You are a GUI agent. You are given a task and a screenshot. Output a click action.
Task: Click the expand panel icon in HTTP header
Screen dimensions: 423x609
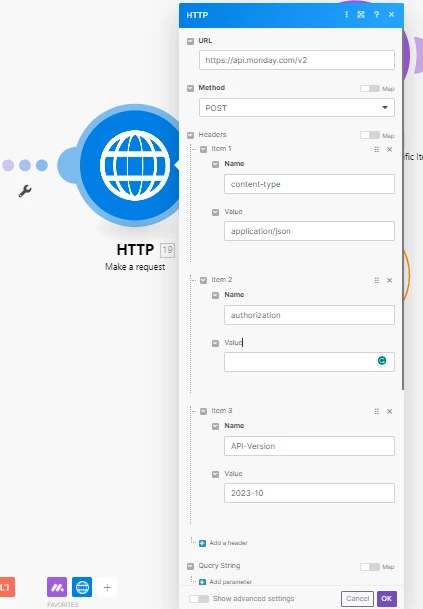361,15
